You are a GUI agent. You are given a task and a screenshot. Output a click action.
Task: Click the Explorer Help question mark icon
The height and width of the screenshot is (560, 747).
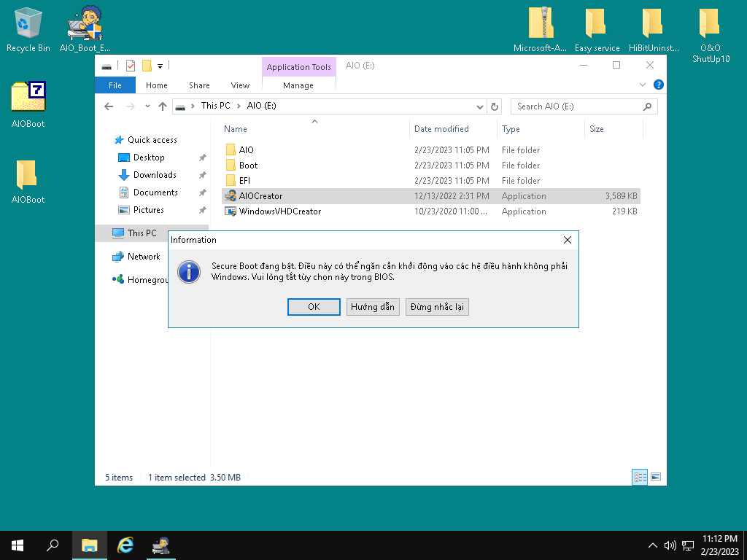tap(659, 85)
